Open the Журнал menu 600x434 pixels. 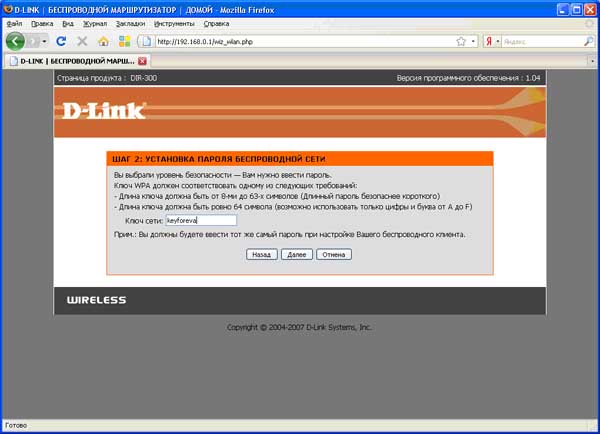coord(95,24)
